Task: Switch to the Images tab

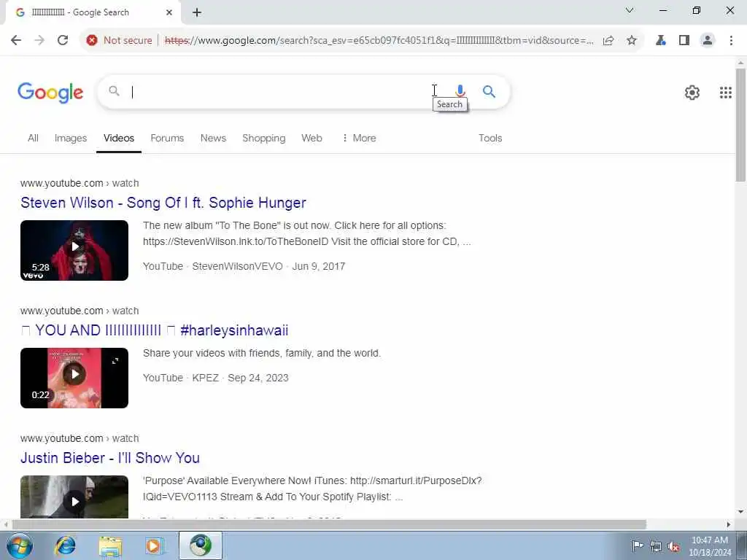Action: (x=71, y=138)
